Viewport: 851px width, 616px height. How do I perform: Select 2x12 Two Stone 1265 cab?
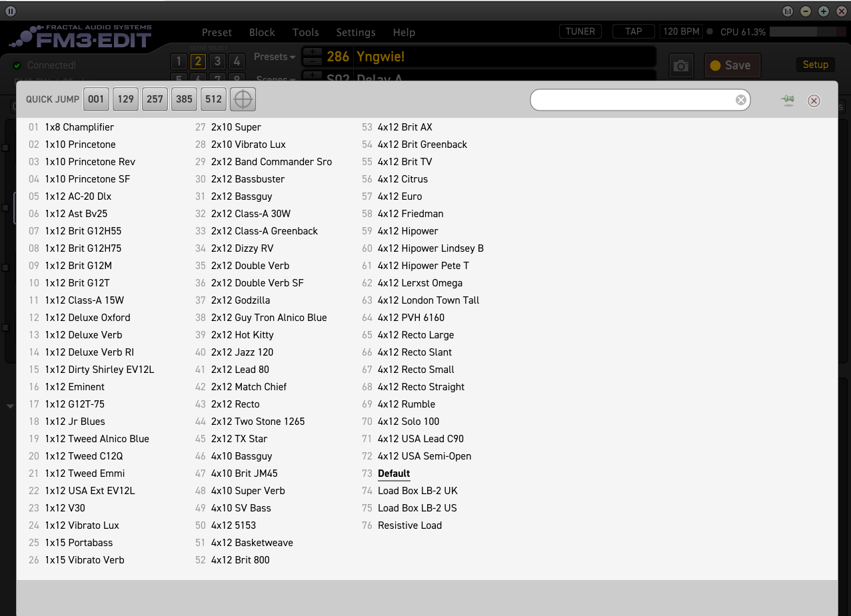[258, 422]
